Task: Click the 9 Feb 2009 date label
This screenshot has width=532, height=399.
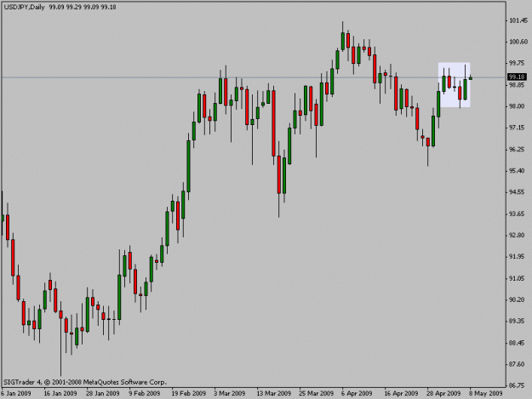Action: point(144,394)
